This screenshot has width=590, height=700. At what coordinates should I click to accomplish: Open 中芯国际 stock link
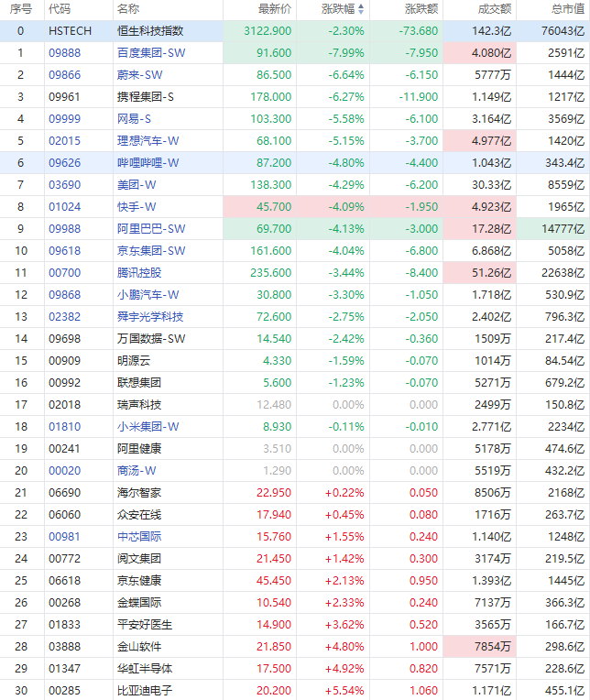tap(139, 537)
